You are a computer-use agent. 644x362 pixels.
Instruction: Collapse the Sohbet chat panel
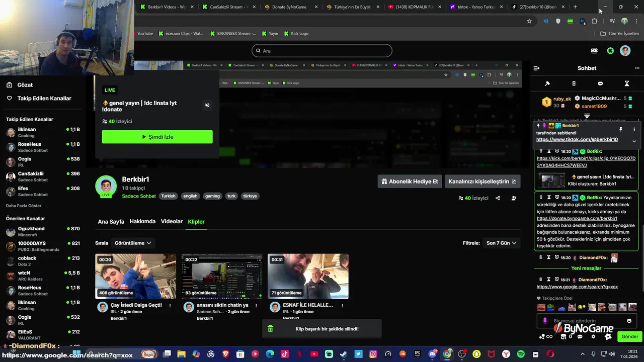pyautogui.click(x=536, y=68)
